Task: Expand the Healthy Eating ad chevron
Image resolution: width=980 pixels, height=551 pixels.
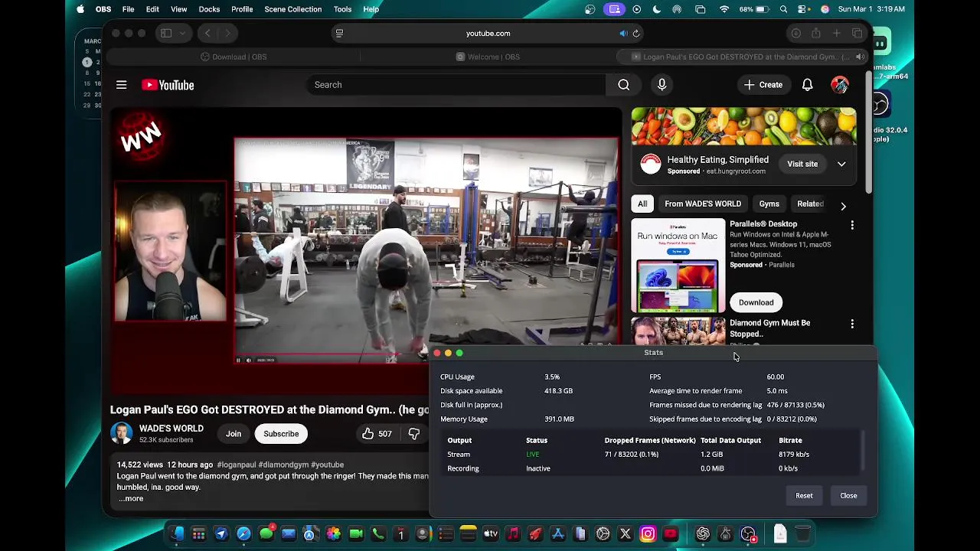Action: pyautogui.click(x=841, y=164)
